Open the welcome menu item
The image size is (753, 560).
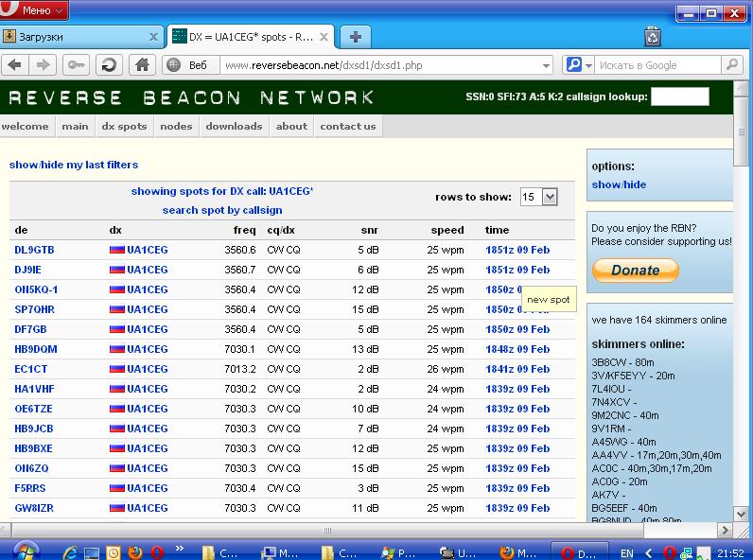click(25, 127)
